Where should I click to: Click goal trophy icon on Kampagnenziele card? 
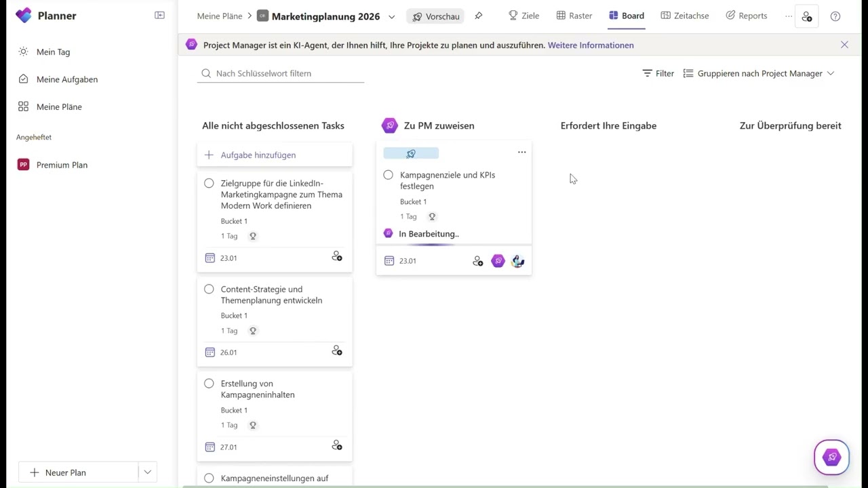coord(432,217)
